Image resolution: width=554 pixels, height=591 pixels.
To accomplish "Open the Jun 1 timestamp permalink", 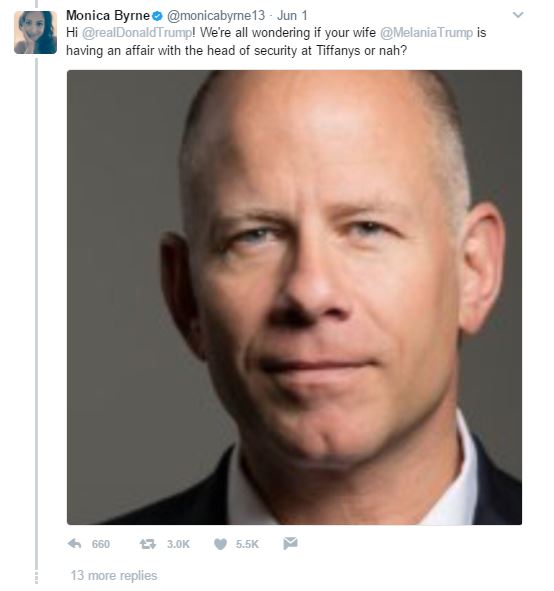I will pos(292,15).
